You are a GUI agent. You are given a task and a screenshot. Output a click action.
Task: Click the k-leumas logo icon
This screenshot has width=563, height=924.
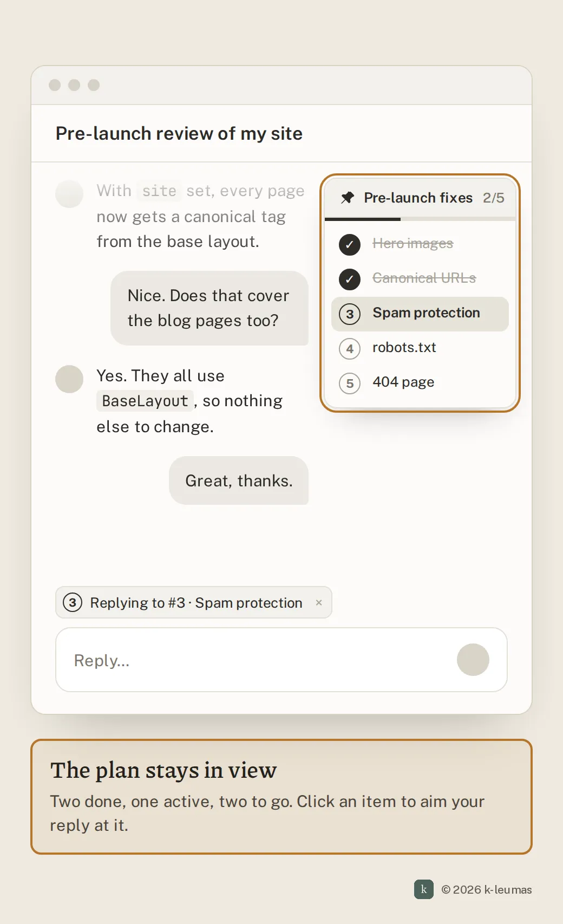click(424, 889)
